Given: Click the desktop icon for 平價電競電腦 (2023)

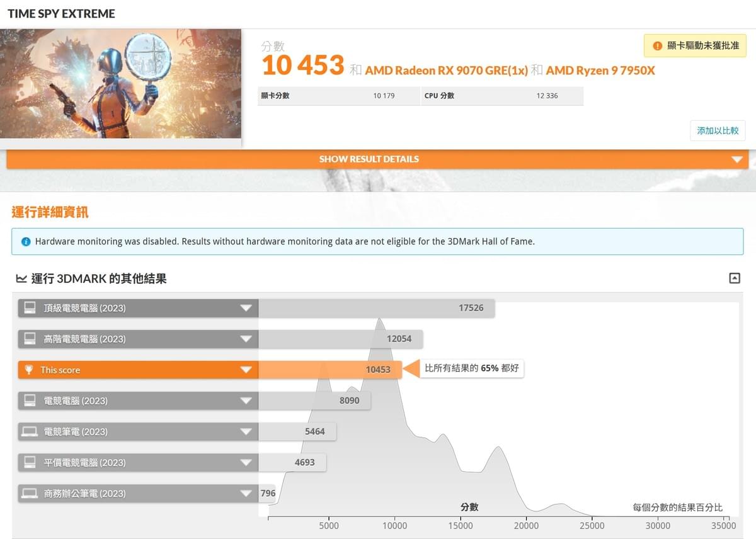Looking at the screenshot, I should pos(30,462).
